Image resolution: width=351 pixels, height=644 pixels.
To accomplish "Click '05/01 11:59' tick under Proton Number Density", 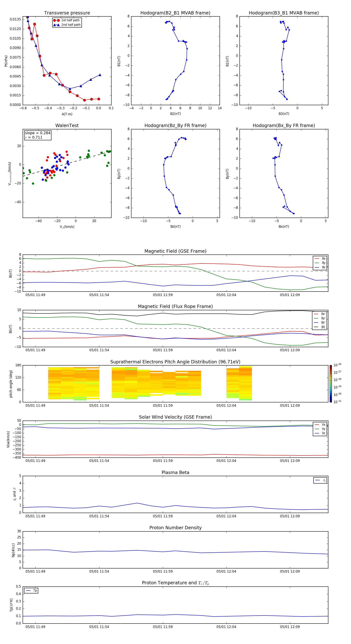I will (x=163, y=571).
